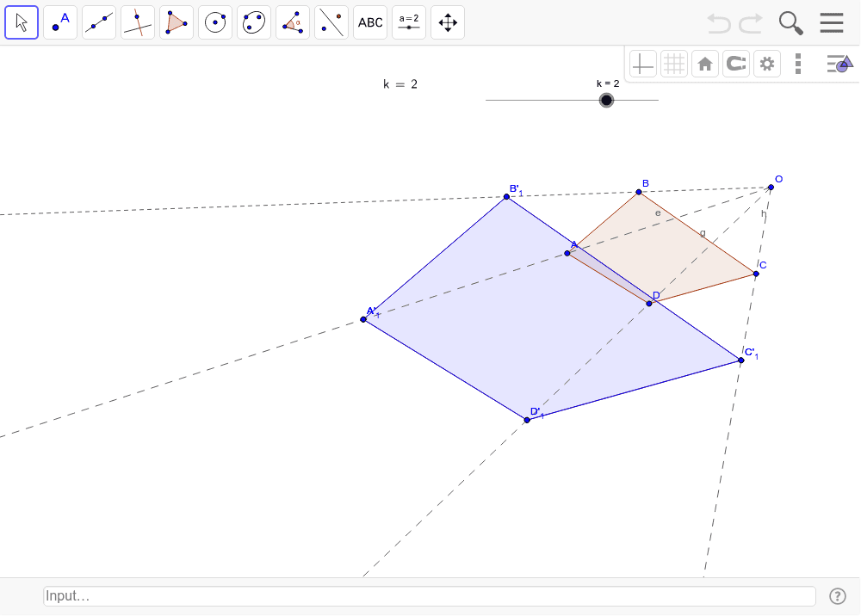Open input help question mark
861x616 pixels.
pos(838,596)
